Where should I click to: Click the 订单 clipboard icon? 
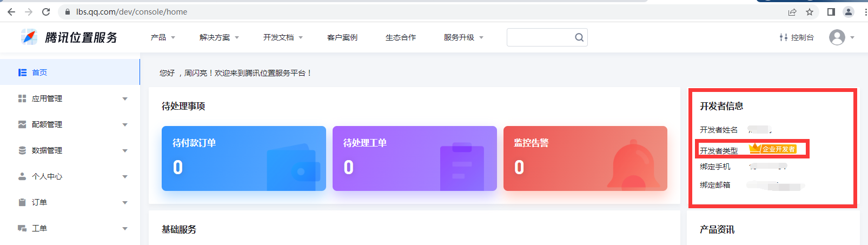pyautogui.click(x=22, y=202)
